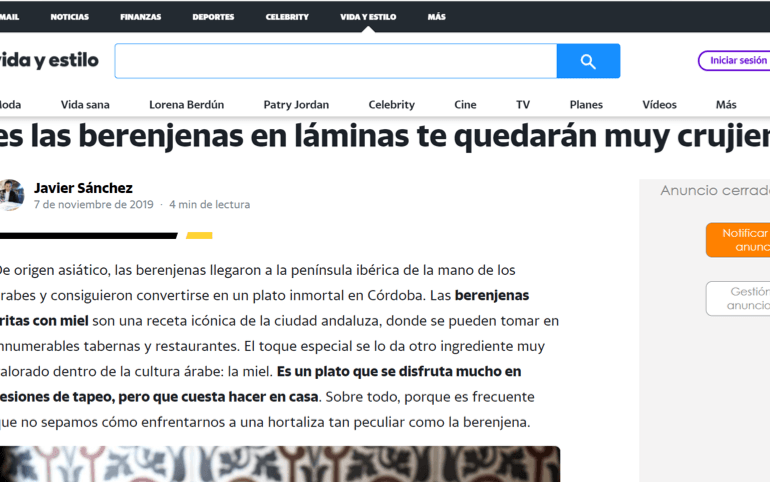The height and width of the screenshot is (482, 770).
Task: Click the article headline about berenjenas
Action: (x=385, y=136)
